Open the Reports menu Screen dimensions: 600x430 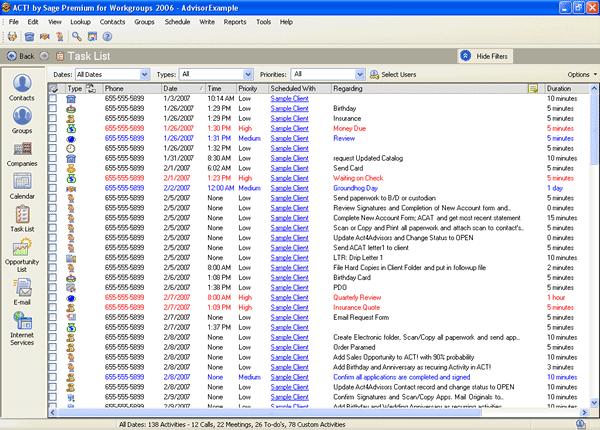235,22
